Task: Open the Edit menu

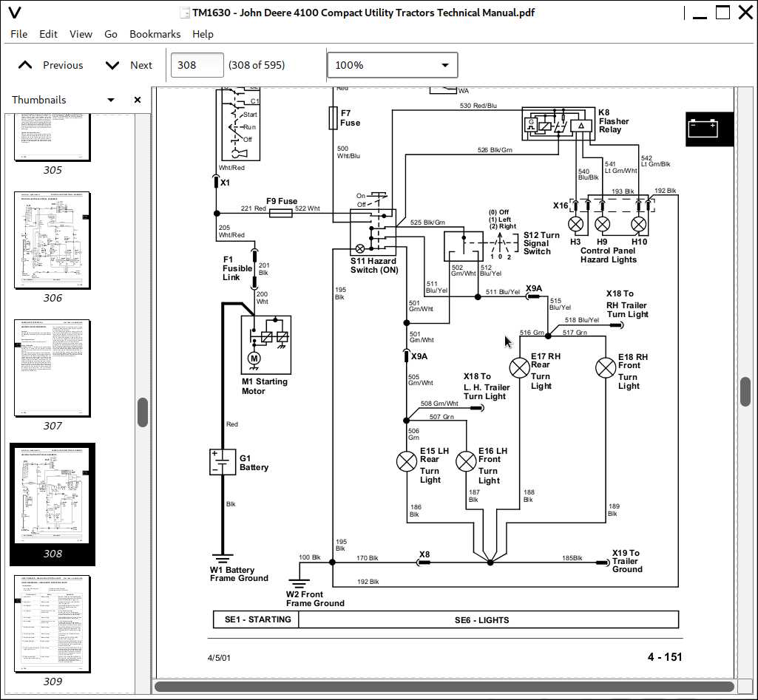Action: (48, 34)
